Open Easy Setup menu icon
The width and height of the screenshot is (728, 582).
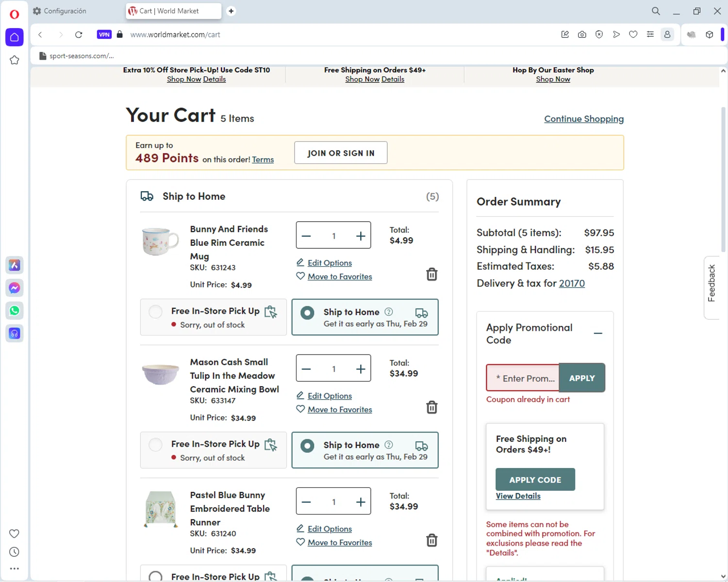[x=650, y=34]
